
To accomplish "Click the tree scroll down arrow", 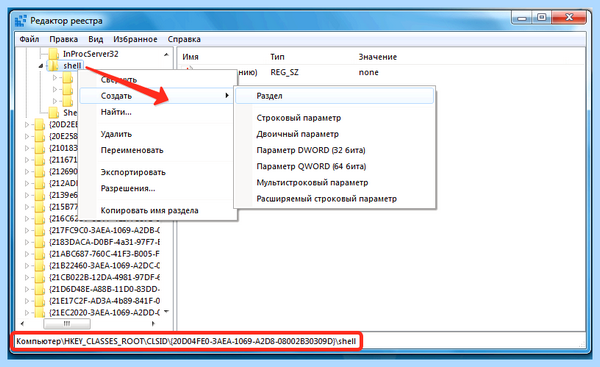I will [166, 312].
